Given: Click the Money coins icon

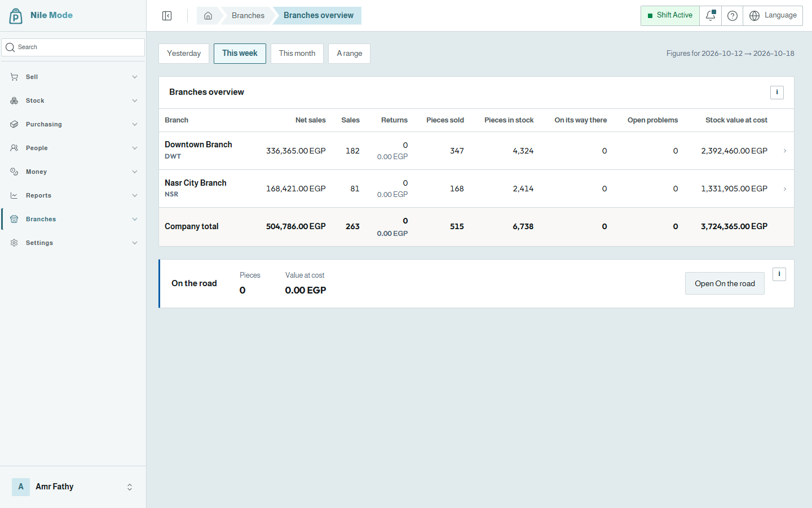Looking at the screenshot, I should point(14,172).
